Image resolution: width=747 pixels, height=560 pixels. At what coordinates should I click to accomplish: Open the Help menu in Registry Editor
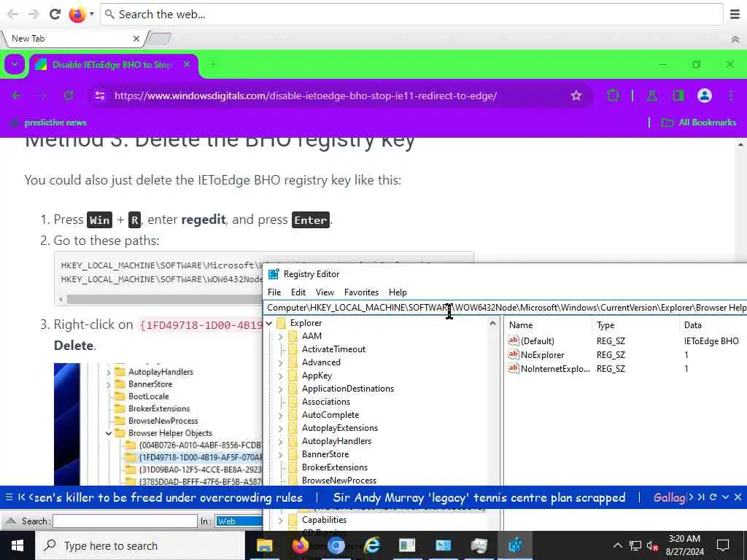pos(398,292)
